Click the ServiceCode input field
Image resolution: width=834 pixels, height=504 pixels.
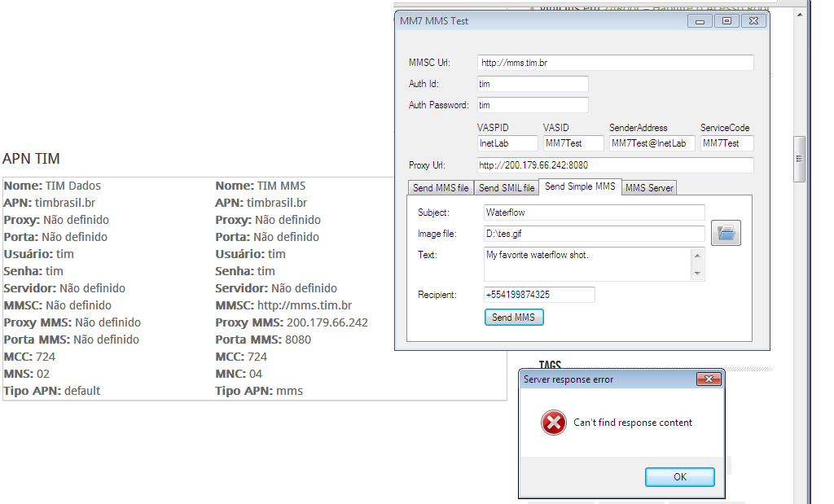(727, 143)
